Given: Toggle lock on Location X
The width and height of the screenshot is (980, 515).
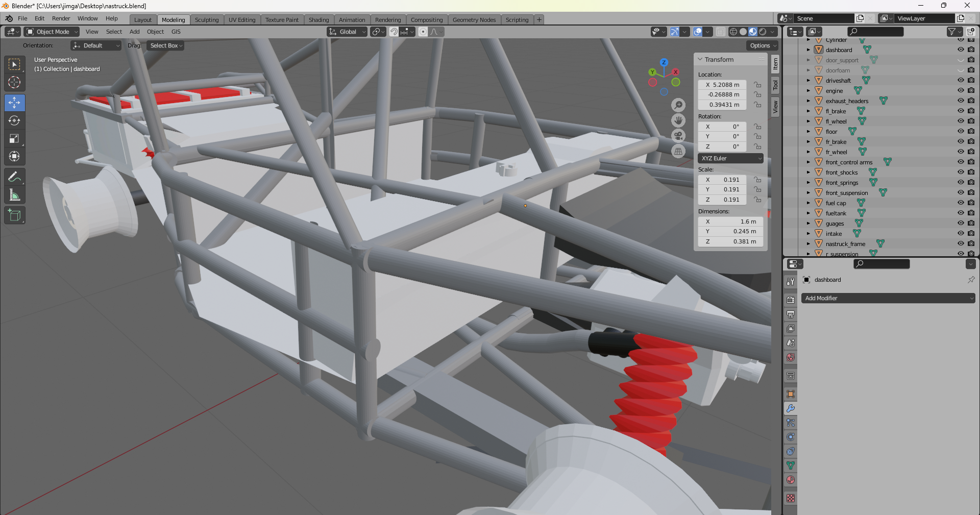Looking at the screenshot, I should point(757,85).
